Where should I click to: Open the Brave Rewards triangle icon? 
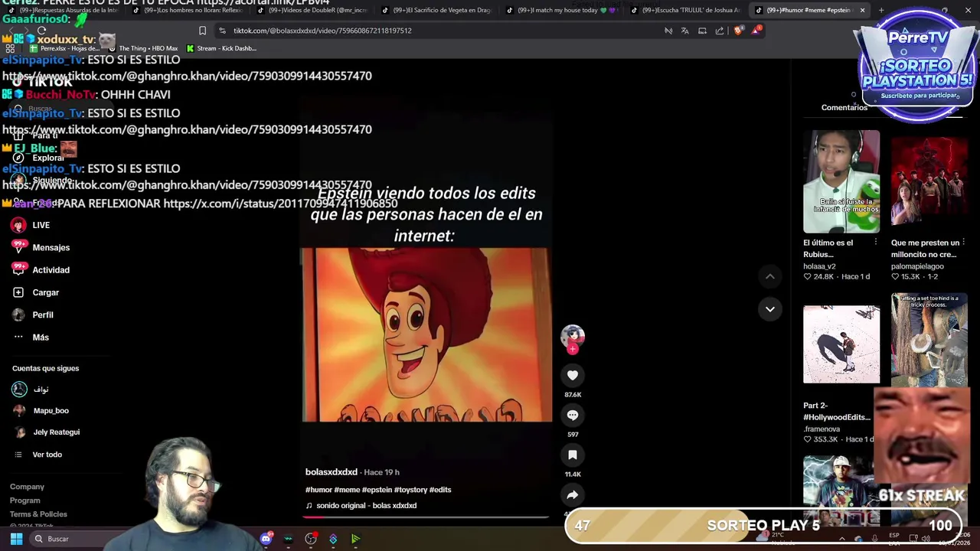(756, 30)
